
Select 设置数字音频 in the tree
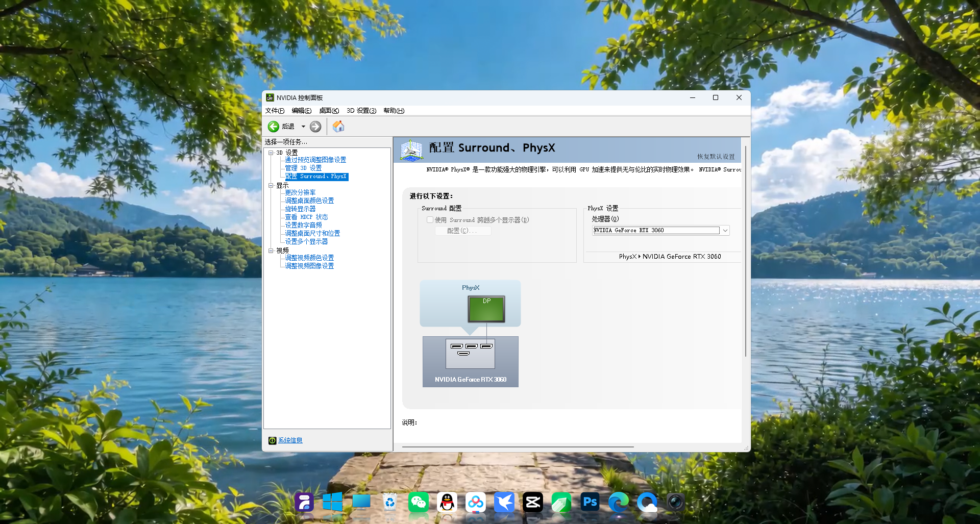pos(303,225)
